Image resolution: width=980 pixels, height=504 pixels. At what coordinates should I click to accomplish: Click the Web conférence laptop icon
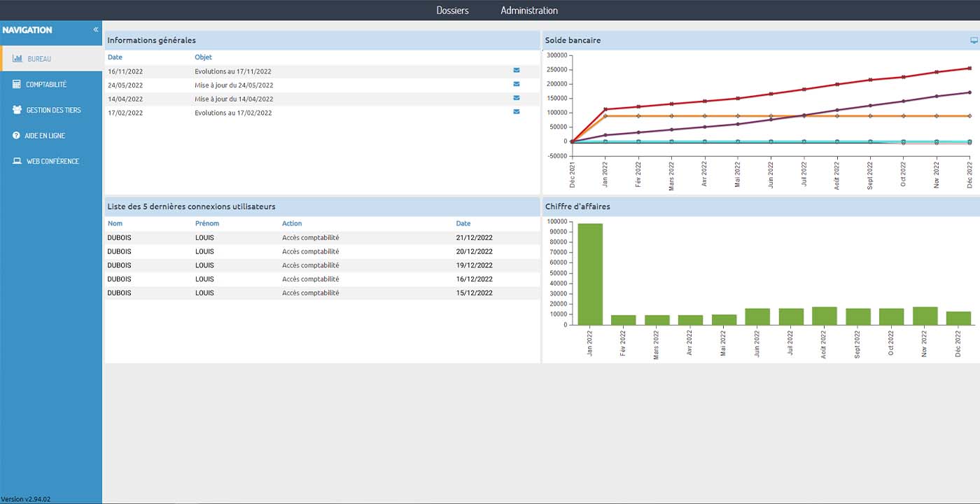click(x=17, y=161)
